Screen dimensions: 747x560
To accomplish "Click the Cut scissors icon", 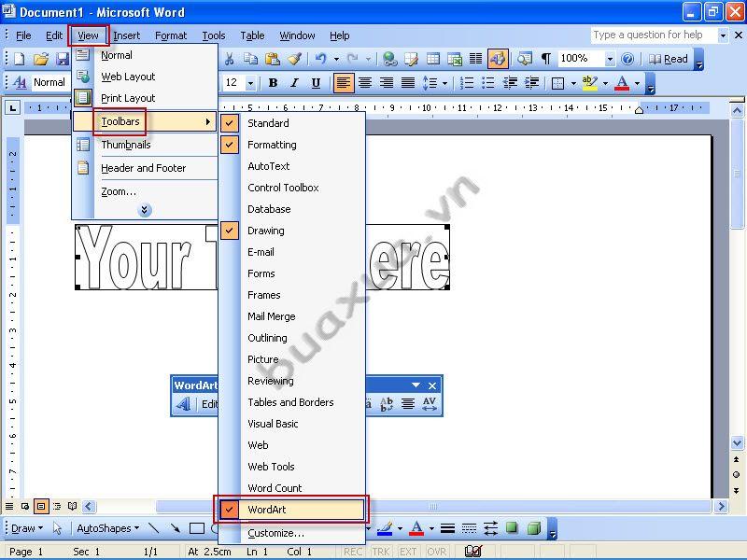I will [x=229, y=59].
